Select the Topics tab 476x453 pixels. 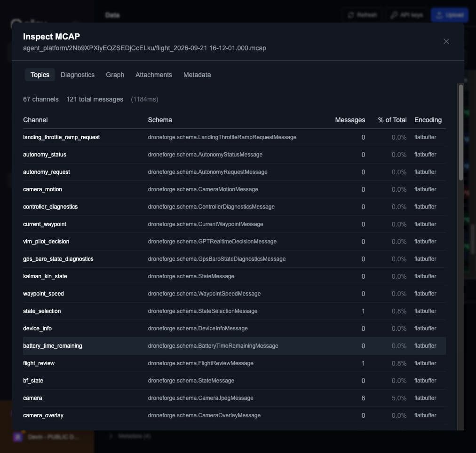pyautogui.click(x=40, y=75)
